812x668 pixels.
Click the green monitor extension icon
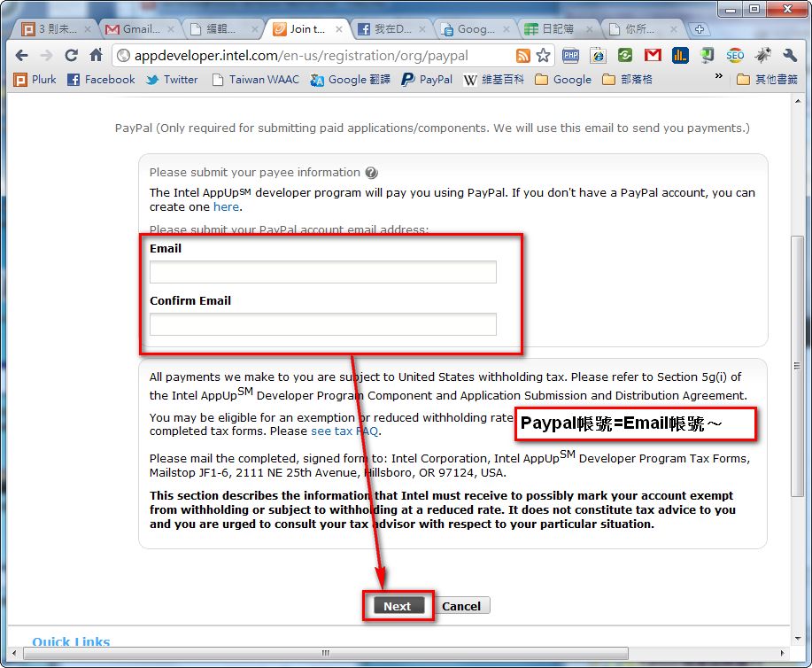707,56
